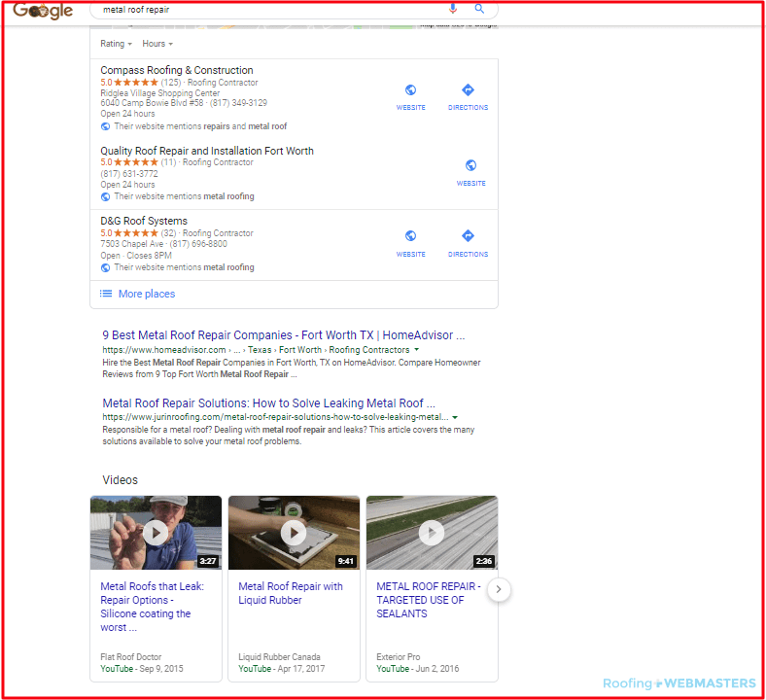The height and width of the screenshot is (700, 766).
Task: Click the Open Closes 8PM hours text
Action: click(x=136, y=256)
